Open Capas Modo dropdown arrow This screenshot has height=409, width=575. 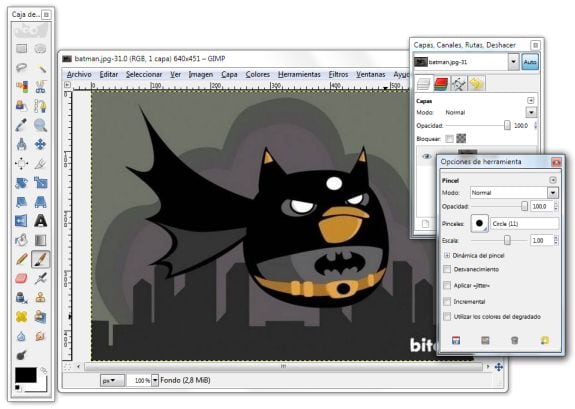(x=531, y=112)
